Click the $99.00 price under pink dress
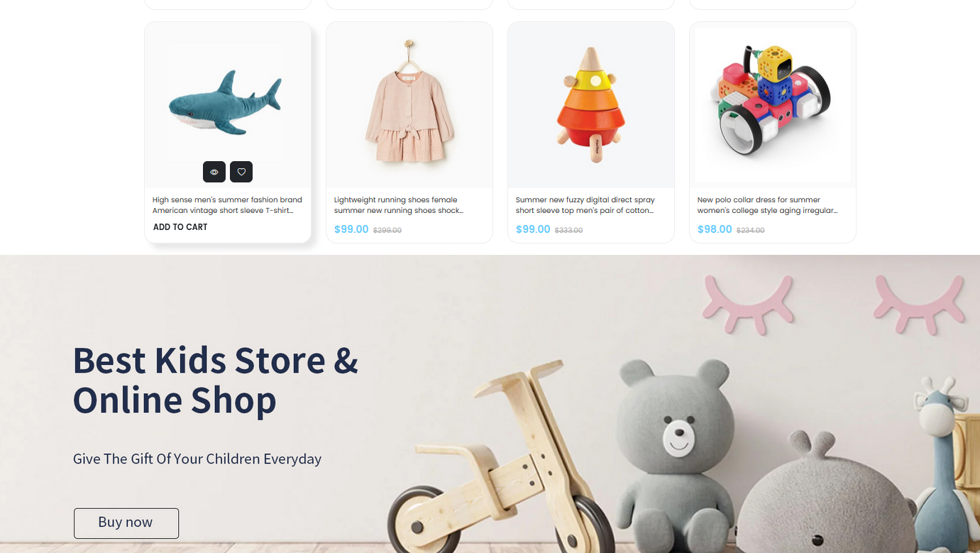 click(351, 229)
